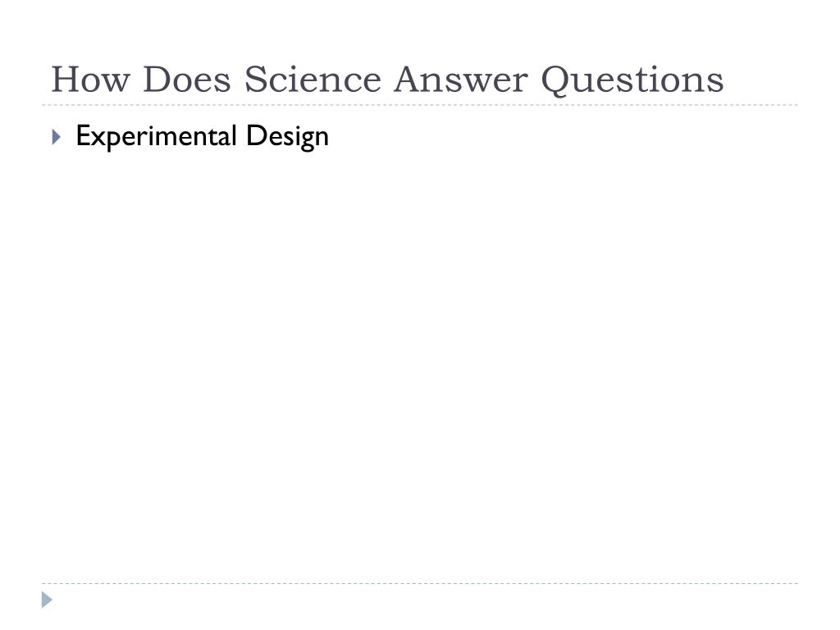The width and height of the screenshot is (840, 630).
Task: Click the dotted line near the slide footer
Action: [x=420, y=583]
